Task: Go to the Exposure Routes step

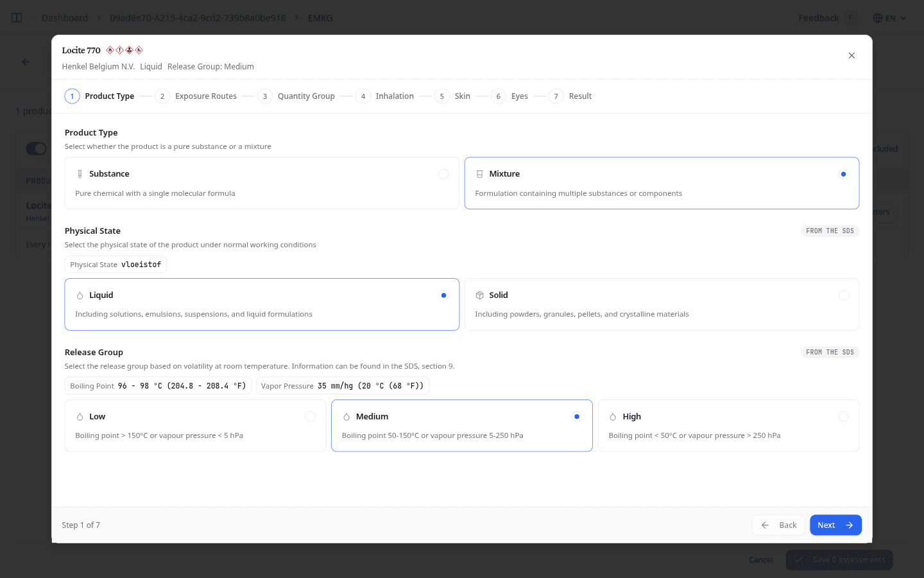Action: coord(196,96)
